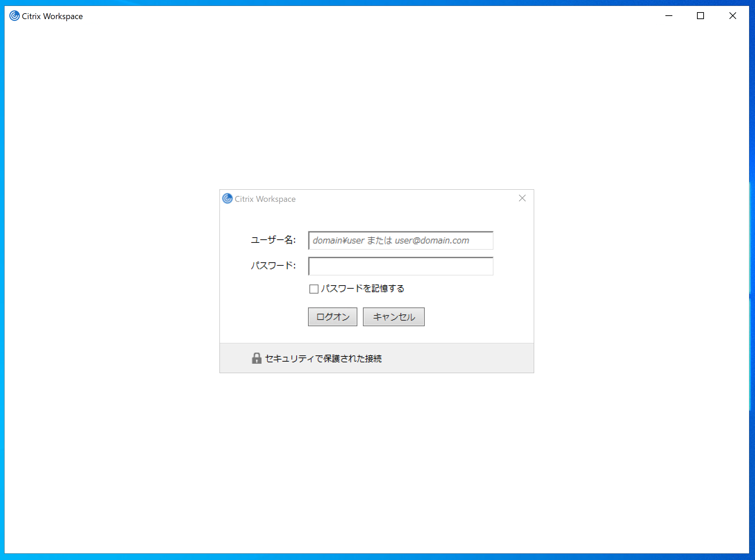Click the Citrix Workspace main window icon
The width and height of the screenshot is (755, 560).
pos(14,16)
